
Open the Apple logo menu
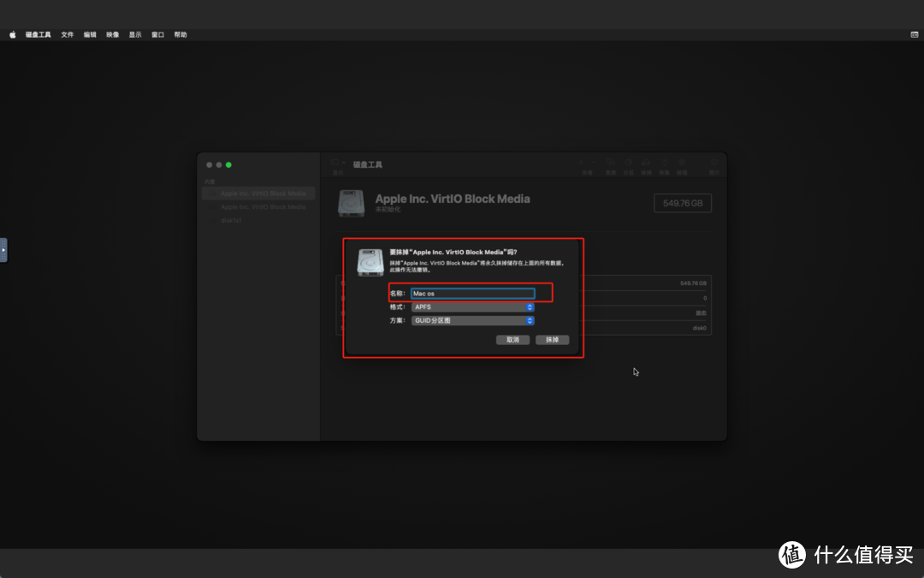(x=13, y=35)
